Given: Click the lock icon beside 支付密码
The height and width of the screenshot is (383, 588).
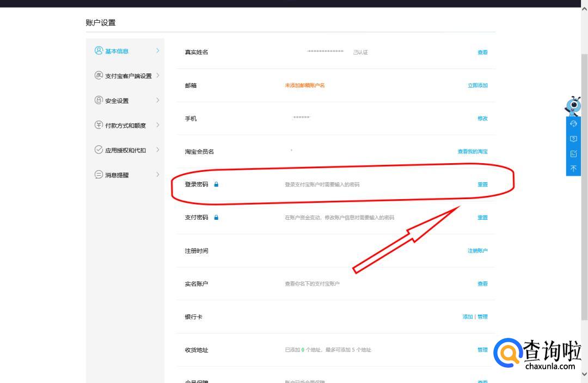Looking at the screenshot, I should pos(216,218).
